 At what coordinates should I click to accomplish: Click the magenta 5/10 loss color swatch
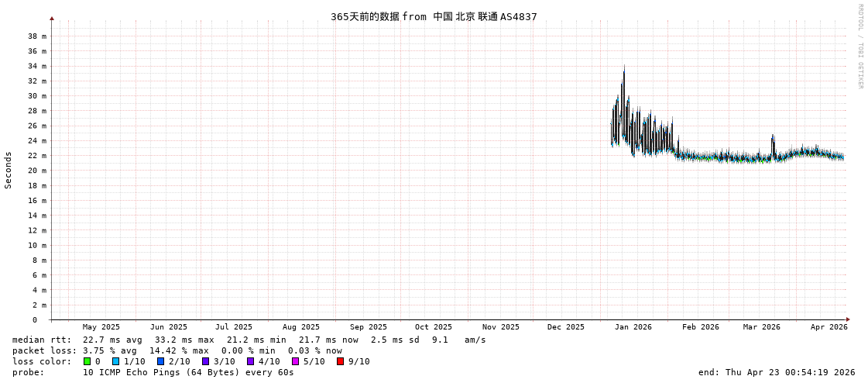pyautogui.click(x=296, y=361)
